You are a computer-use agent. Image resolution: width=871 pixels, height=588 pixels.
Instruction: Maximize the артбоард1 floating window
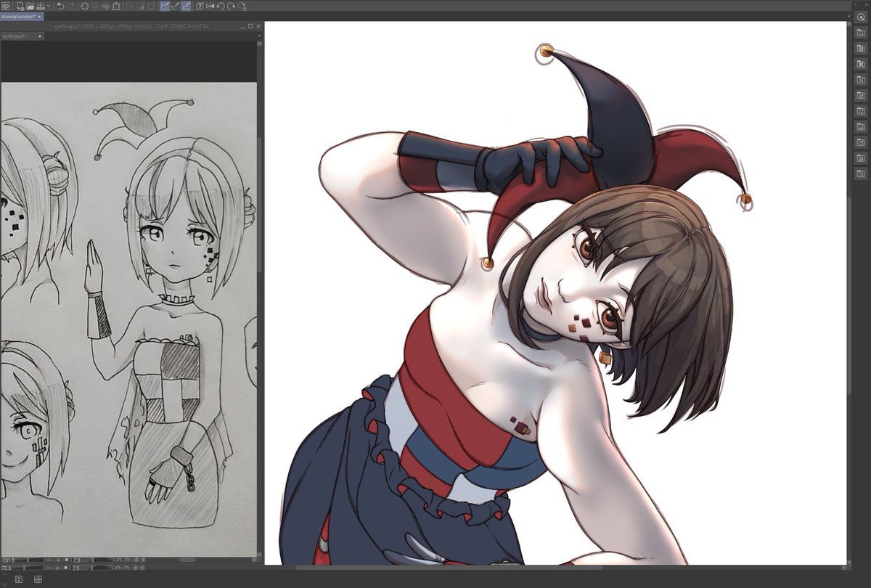250,26
